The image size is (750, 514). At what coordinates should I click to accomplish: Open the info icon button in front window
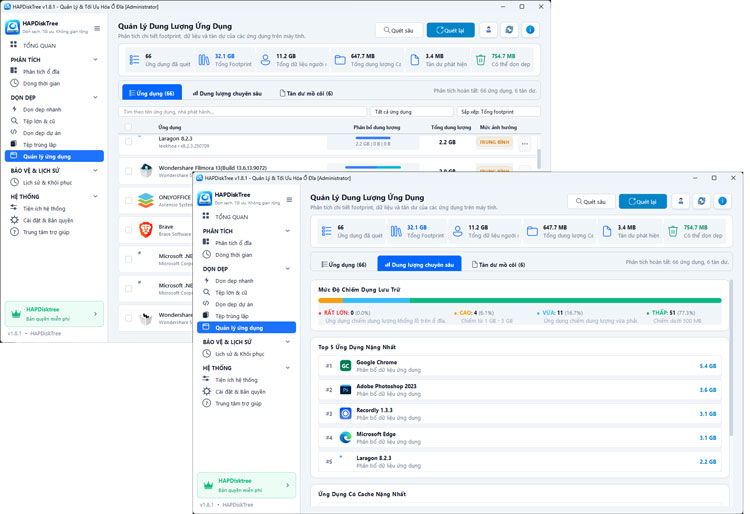pos(722,201)
